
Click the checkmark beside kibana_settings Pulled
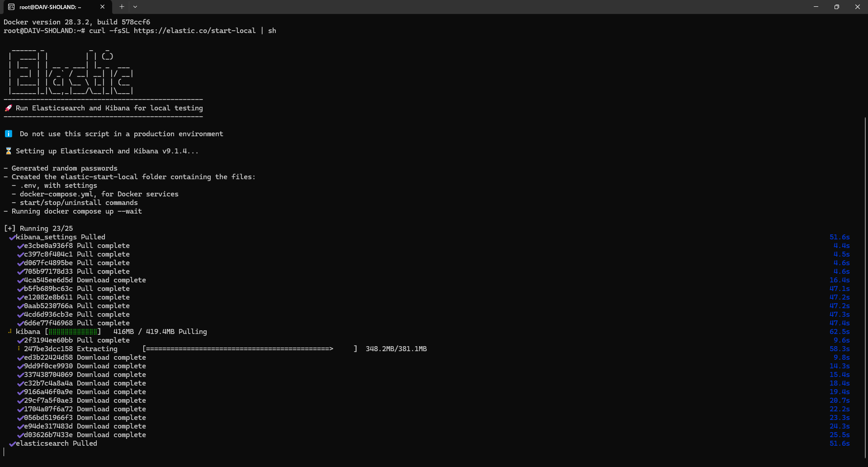(12, 238)
